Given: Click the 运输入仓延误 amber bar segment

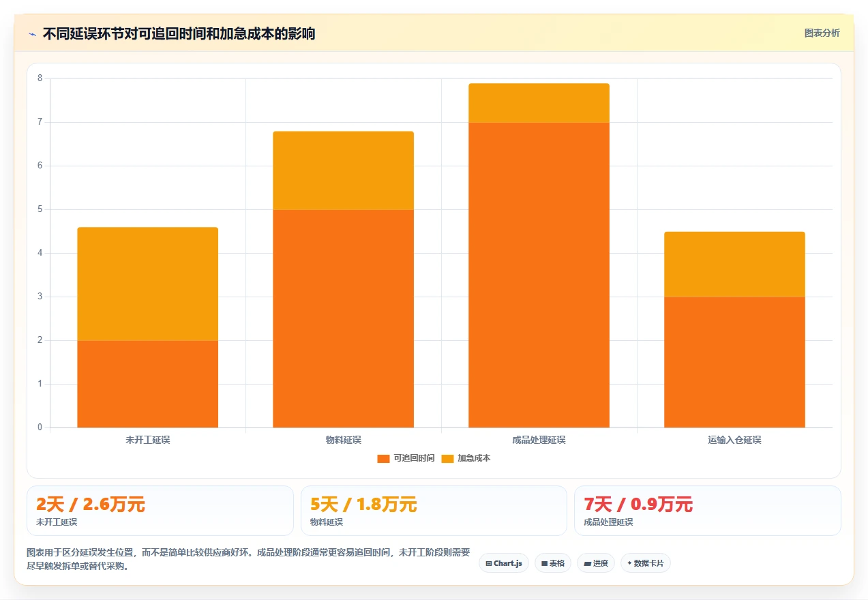Looking at the screenshot, I should point(734,264).
